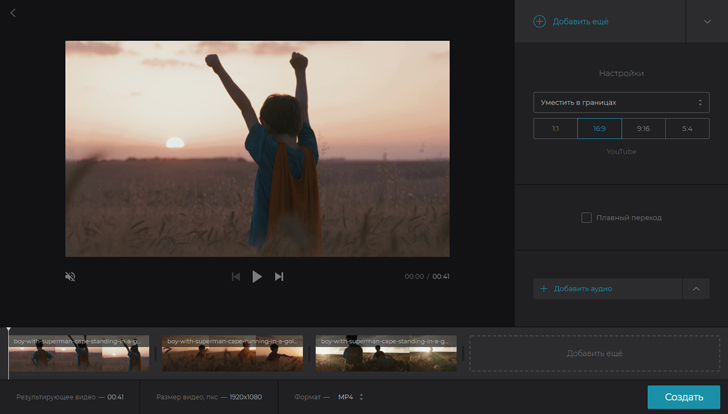
Task: Expand the audio options chevron
Action: point(696,289)
